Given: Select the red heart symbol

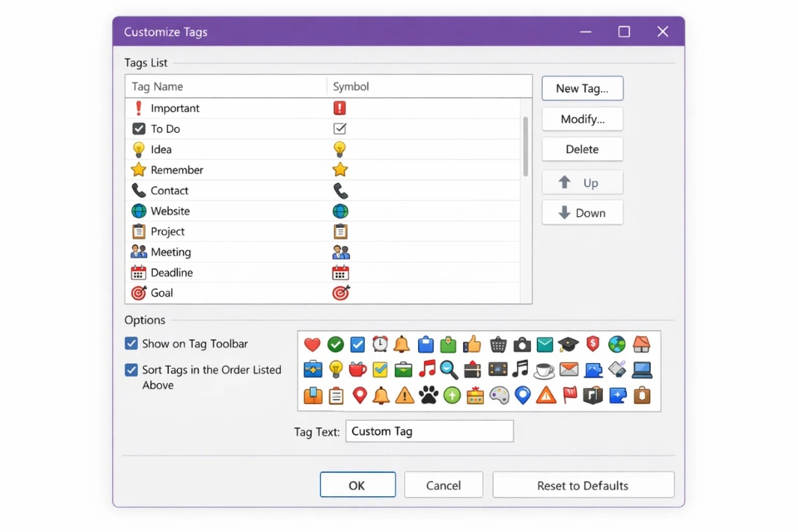Looking at the screenshot, I should tap(312, 344).
